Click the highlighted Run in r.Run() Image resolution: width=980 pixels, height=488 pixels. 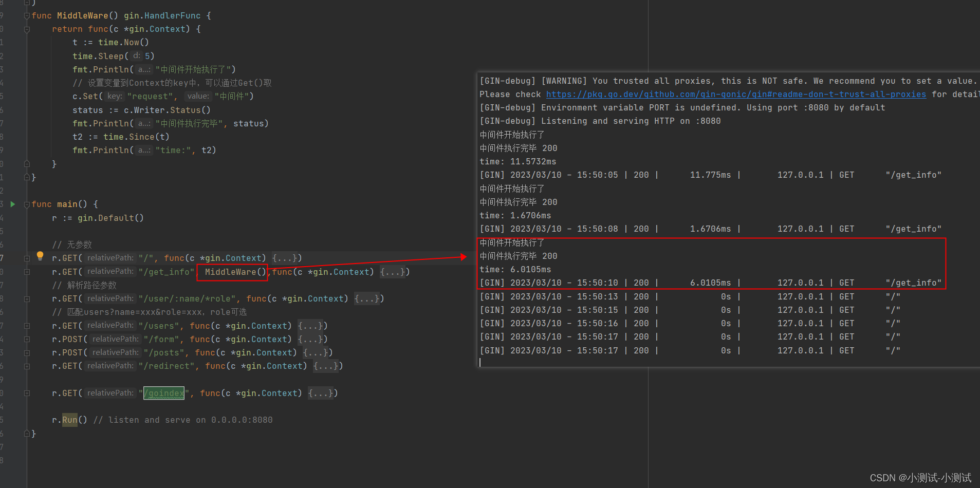coord(69,420)
